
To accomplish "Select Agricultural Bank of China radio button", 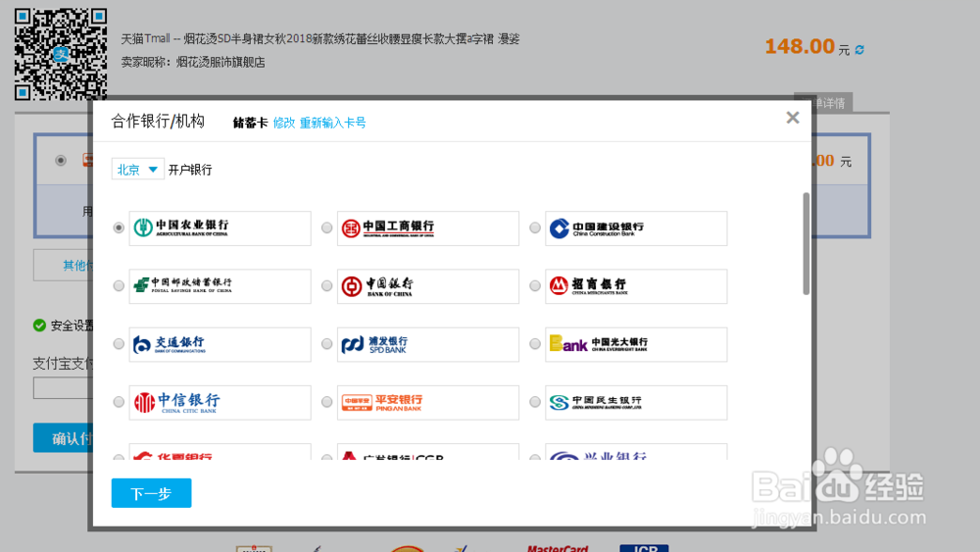I will tap(119, 228).
